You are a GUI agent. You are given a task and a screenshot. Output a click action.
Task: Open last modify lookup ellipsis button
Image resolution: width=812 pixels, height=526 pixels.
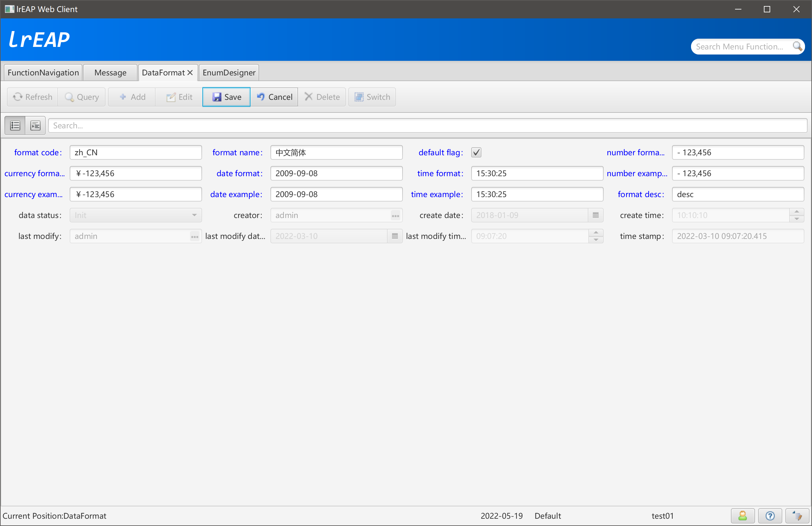coord(194,237)
